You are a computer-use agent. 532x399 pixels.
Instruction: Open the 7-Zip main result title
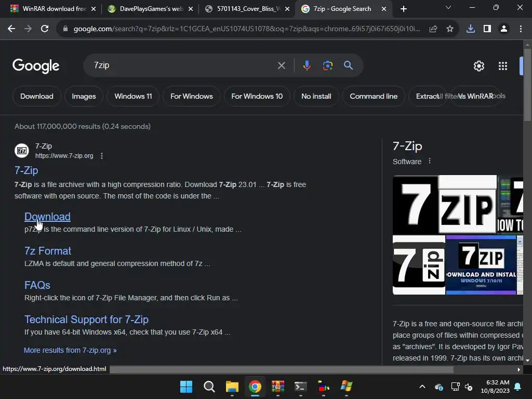pos(26,170)
